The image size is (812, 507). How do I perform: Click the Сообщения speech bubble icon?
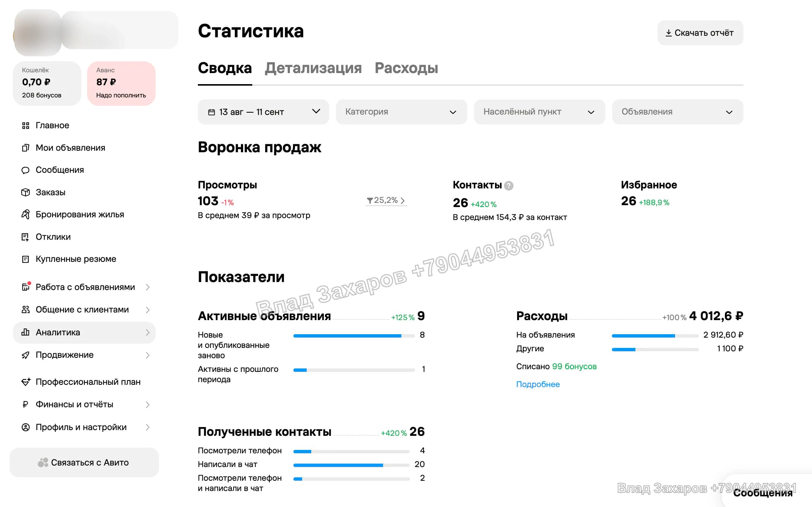click(x=25, y=170)
